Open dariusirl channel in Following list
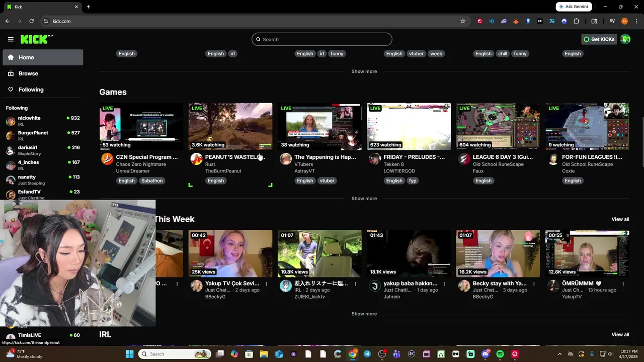The width and height of the screenshot is (644, 362). tap(43, 150)
